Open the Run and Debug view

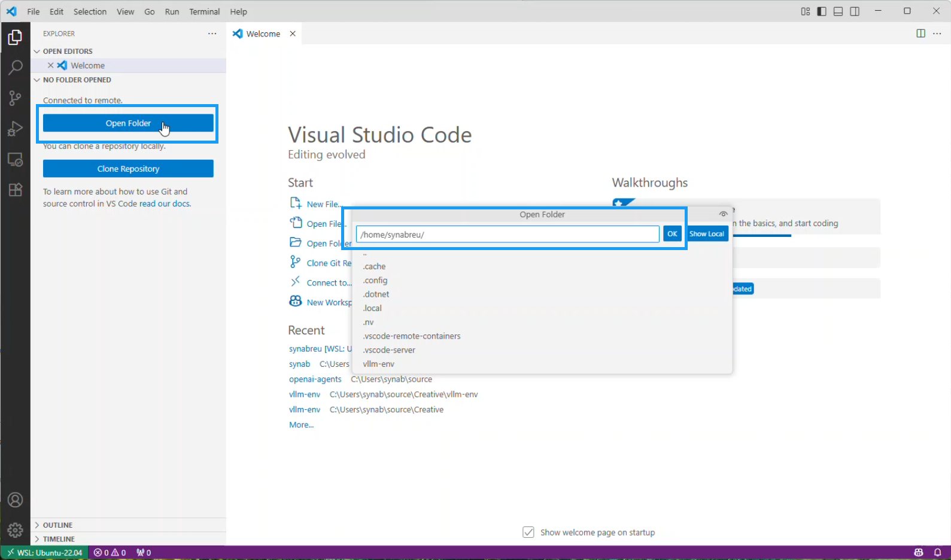15,129
